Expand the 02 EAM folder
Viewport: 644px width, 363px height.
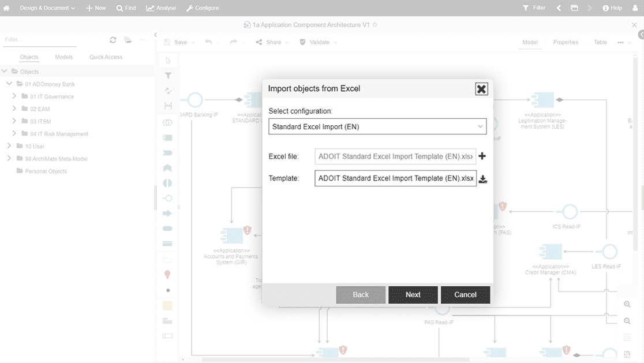pyautogui.click(x=14, y=109)
